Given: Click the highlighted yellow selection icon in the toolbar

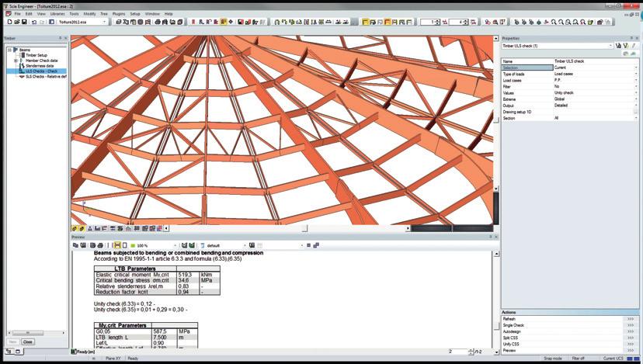Looking at the screenshot, I should [224, 22].
